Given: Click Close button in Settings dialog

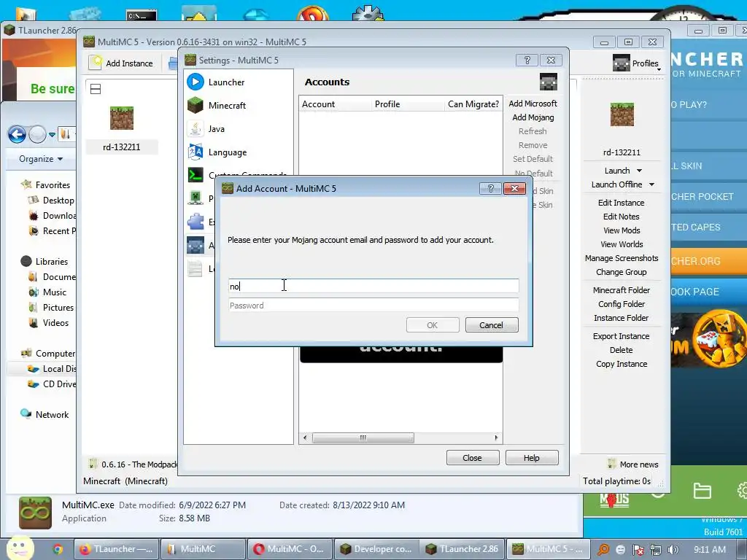Looking at the screenshot, I should 473,458.
